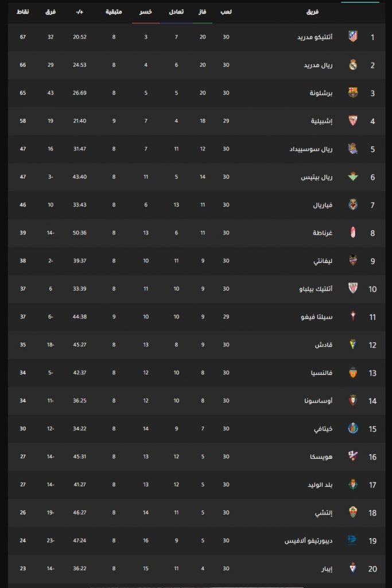Open the برشلونة team link
392x588 pixels.
click(x=321, y=93)
